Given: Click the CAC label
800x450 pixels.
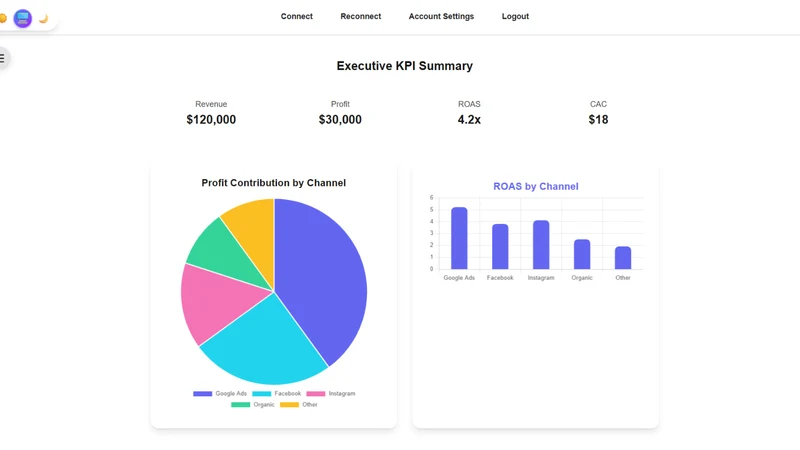Looking at the screenshot, I should (598, 104).
